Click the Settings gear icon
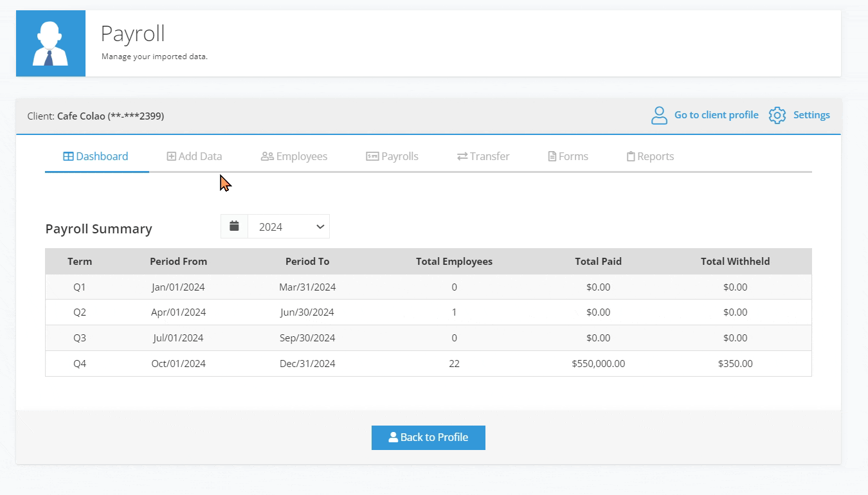Viewport: 868px width, 495px height. tap(777, 116)
